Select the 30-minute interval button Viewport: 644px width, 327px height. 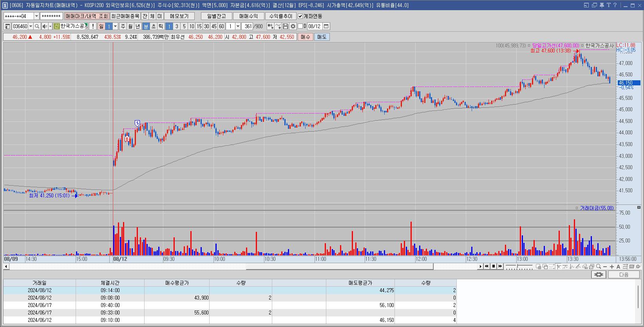pos(206,26)
